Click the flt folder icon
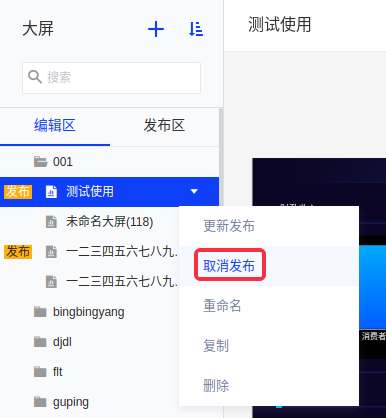Viewport: 386px width, 418px height. click(x=40, y=372)
